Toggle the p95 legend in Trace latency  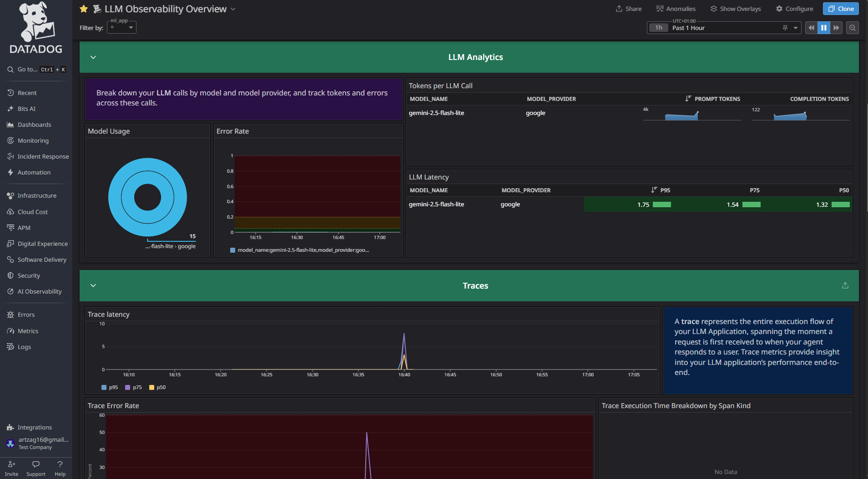coord(110,387)
